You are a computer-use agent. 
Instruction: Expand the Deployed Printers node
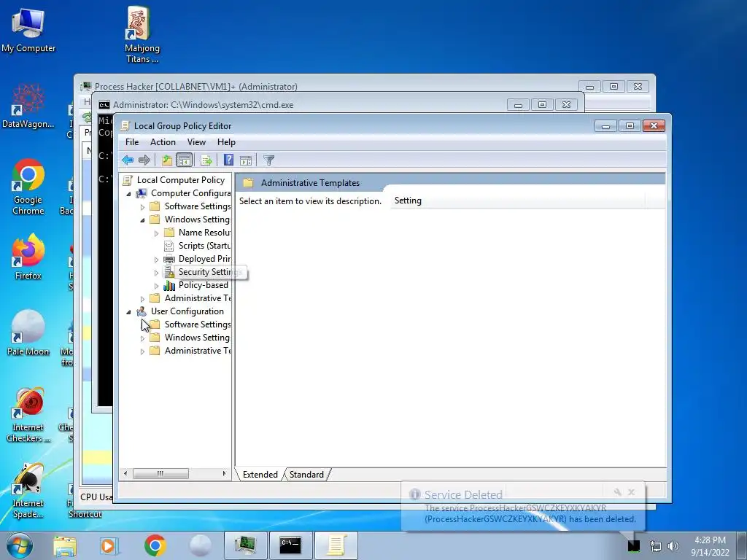(x=156, y=260)
